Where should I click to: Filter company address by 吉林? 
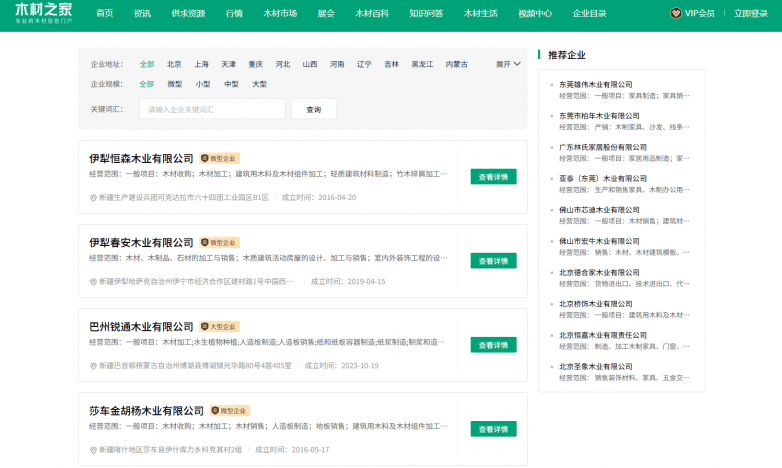pos(391,64)
